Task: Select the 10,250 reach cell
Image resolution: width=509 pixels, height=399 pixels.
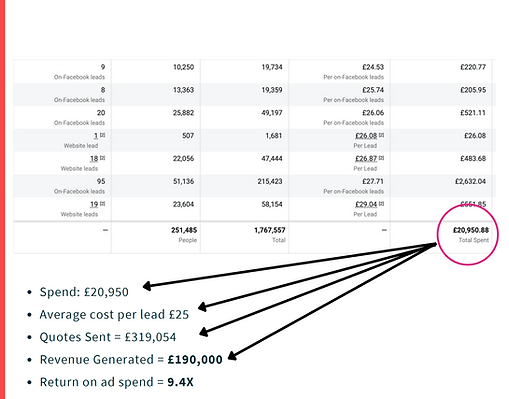Action: click(183, 67)
